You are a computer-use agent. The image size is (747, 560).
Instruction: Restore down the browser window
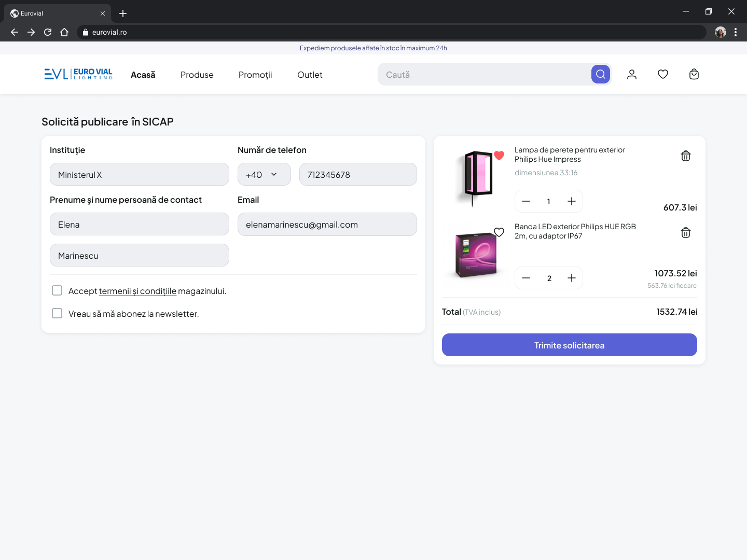(709, 11)
